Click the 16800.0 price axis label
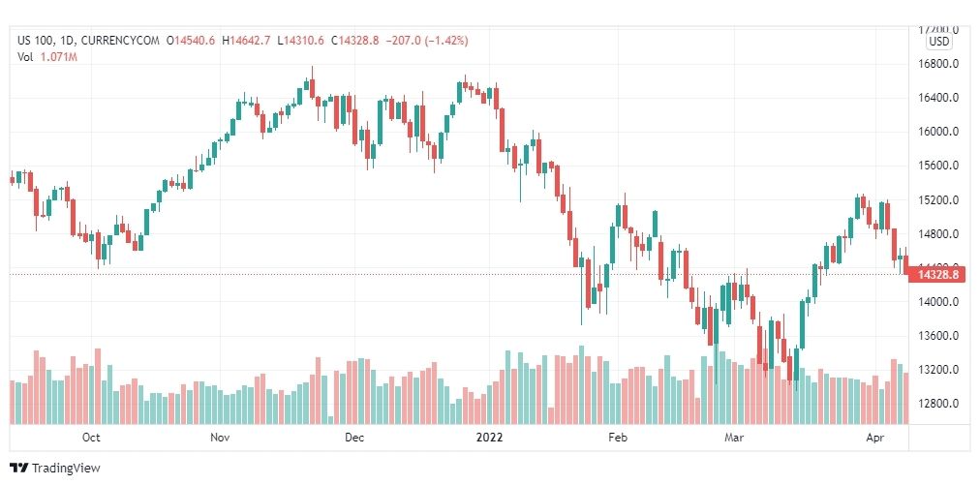 tap(936, 64)
